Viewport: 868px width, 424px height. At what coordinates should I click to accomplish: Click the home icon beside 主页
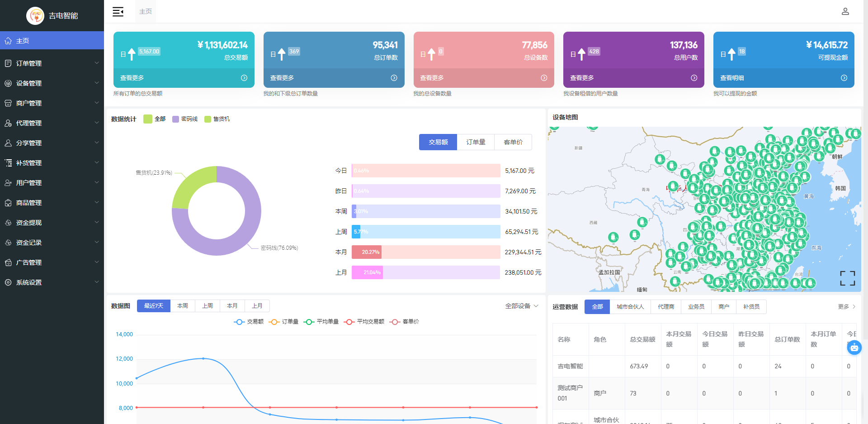[8, 41]
